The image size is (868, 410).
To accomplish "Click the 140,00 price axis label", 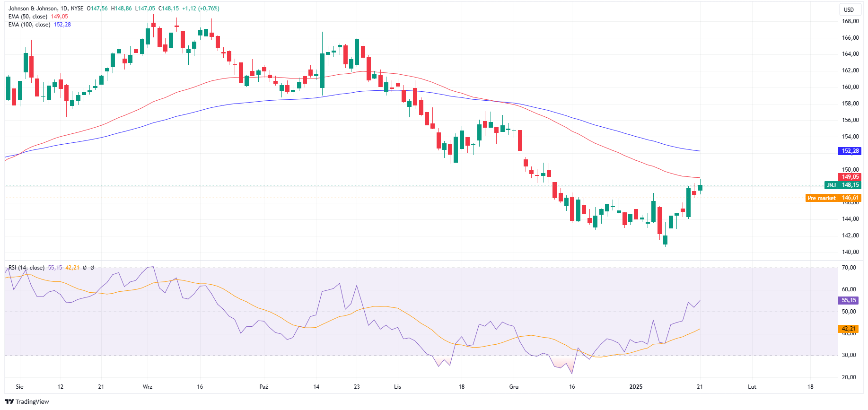I will click(850, 252).
